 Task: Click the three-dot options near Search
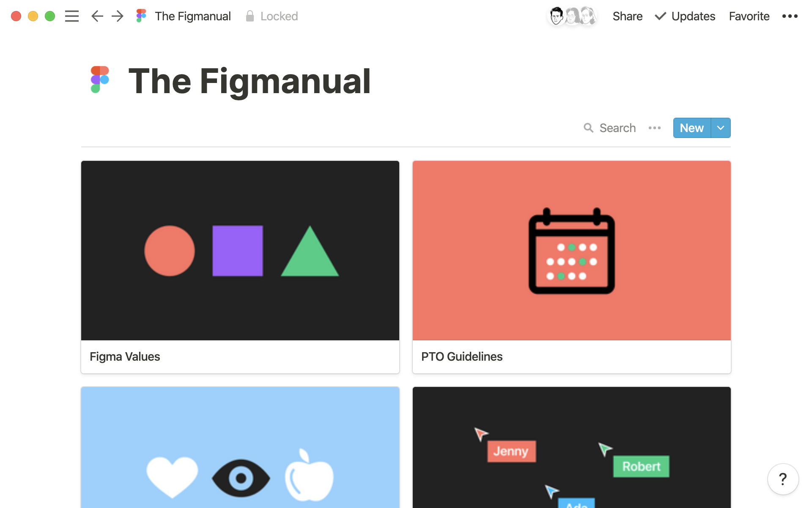[x=655, y=128]
